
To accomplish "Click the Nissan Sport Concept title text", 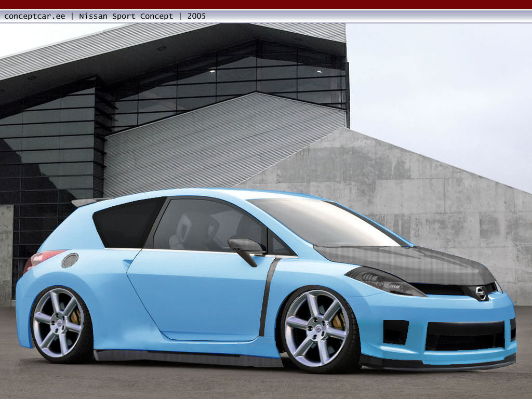I will [x=126, y=16].
